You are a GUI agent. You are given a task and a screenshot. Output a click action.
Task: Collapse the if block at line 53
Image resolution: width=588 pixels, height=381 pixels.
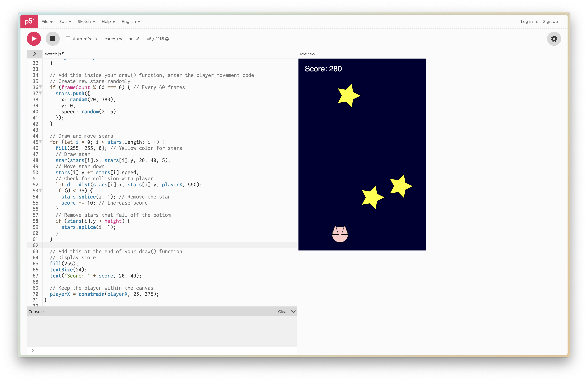pyautogui.click(x=40, y=191)
